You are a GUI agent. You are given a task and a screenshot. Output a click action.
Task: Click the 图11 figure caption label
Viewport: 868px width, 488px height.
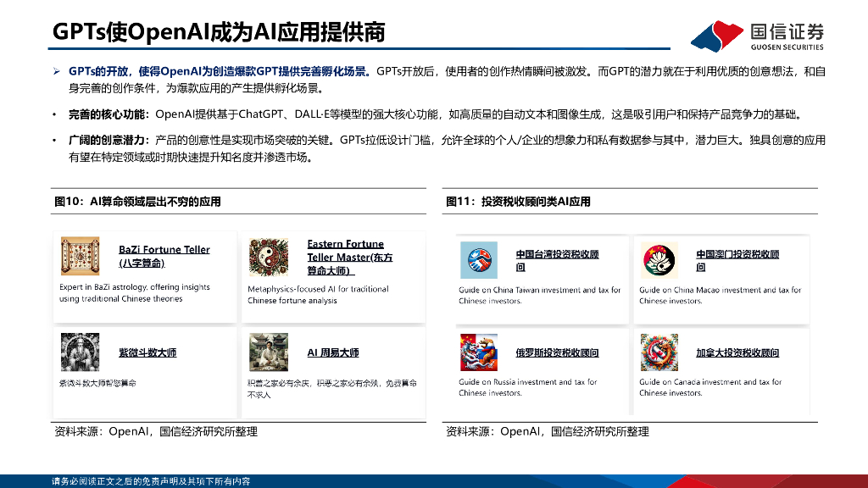pos(517,202)
